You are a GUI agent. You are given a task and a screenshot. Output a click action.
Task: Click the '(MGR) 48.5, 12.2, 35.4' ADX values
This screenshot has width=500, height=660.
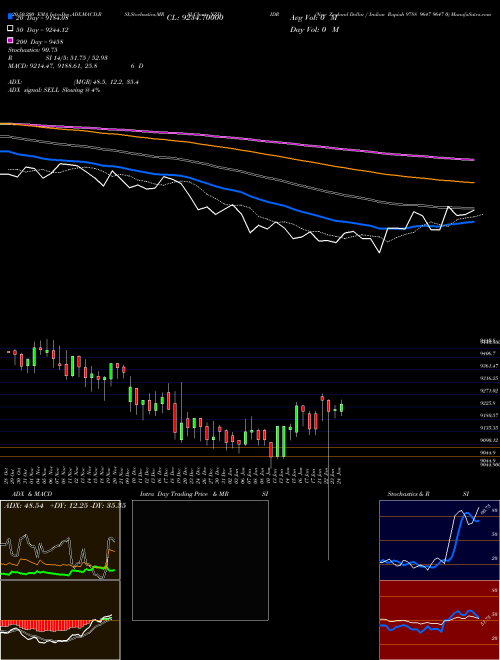pos(106,82)
